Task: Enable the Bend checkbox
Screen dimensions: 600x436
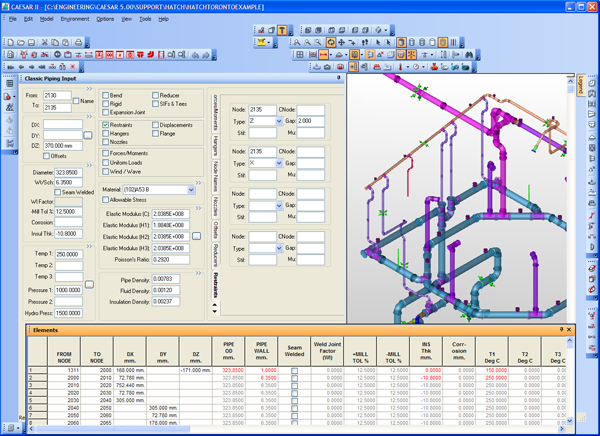Action: tap(106, 95)
